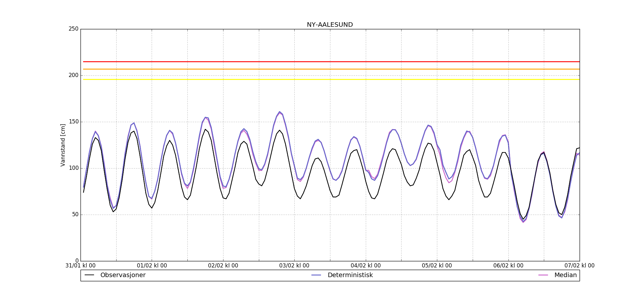
Task: Click the highest peak of the blue forecast curve
Action: click(x=279, y=112)
